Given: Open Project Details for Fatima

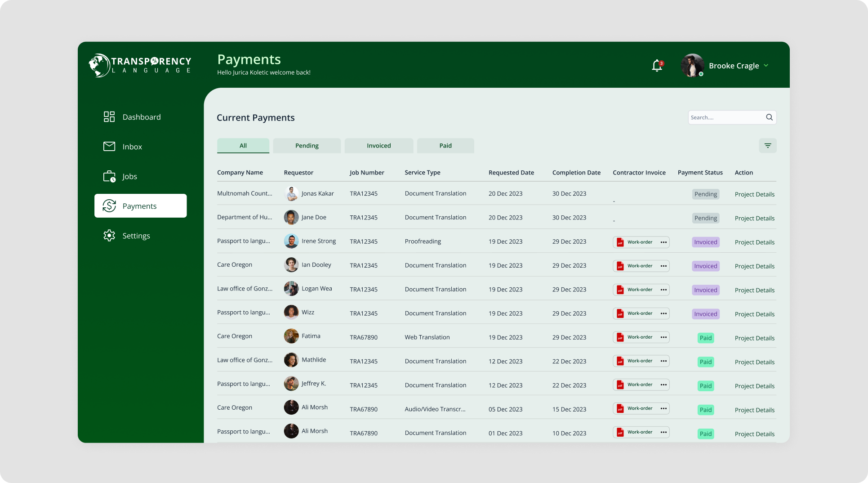Looking at the screenshot, I should (755, 338).
